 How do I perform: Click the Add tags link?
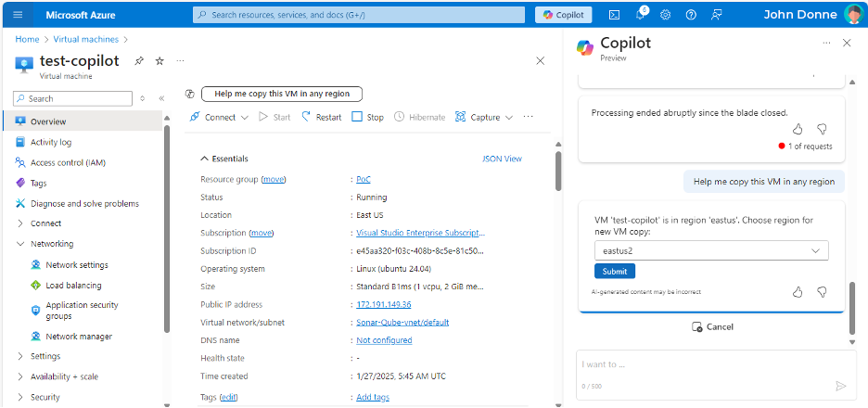click(373, 397)
